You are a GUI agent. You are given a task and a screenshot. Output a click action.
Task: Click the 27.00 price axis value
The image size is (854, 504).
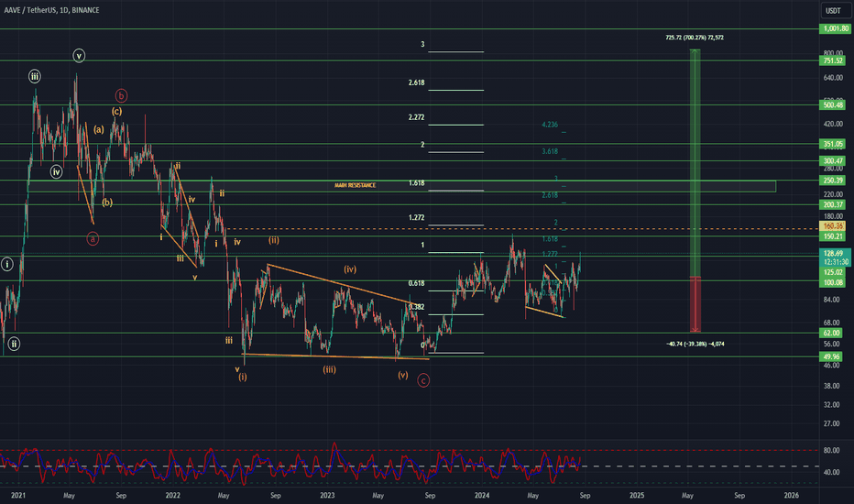(x=832, y=423)
